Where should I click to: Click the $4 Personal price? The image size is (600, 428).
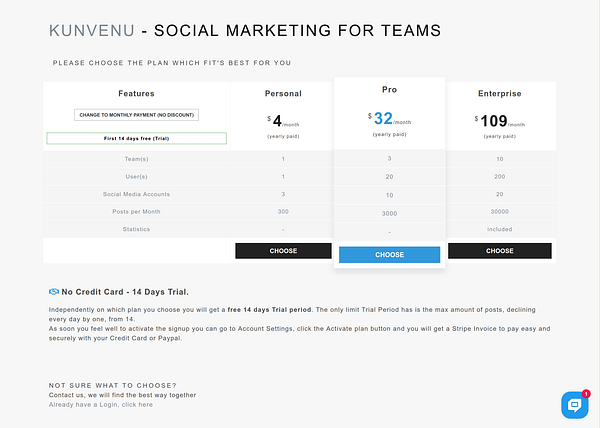tap(283, 121)
